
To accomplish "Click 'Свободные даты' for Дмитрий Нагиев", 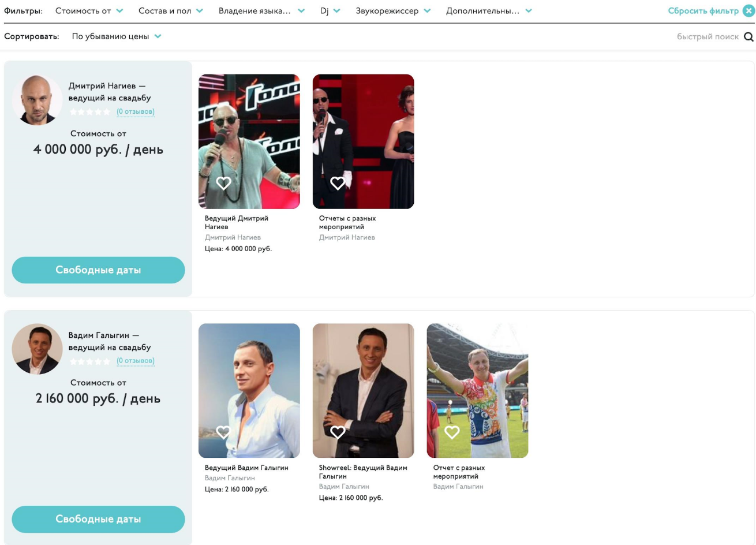I will pos(98,270).
